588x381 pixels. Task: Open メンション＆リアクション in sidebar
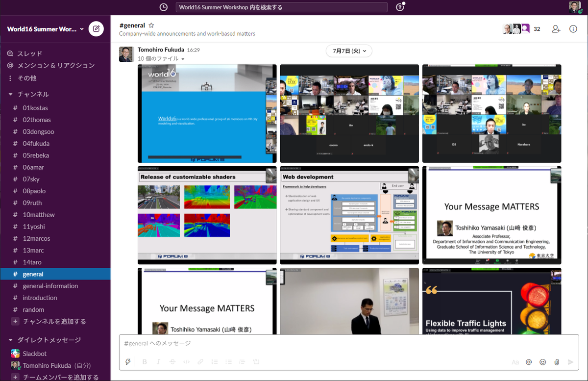(55, 65)
